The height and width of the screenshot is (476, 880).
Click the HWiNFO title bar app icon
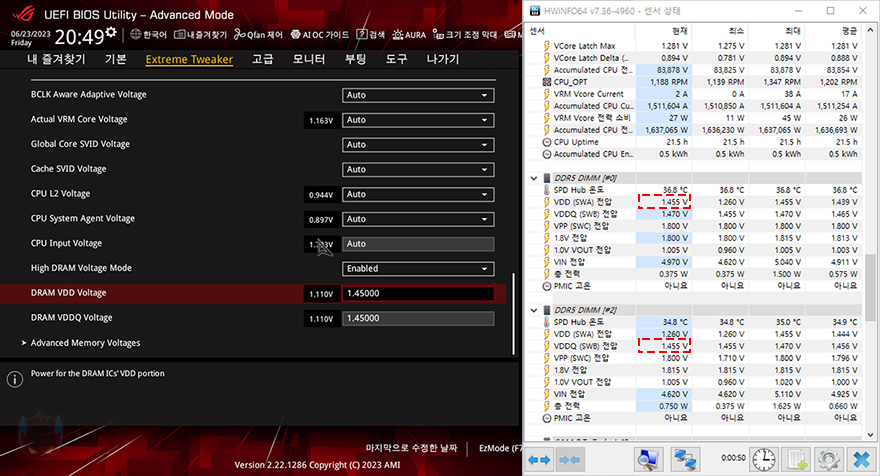click(x=535, y=11)
